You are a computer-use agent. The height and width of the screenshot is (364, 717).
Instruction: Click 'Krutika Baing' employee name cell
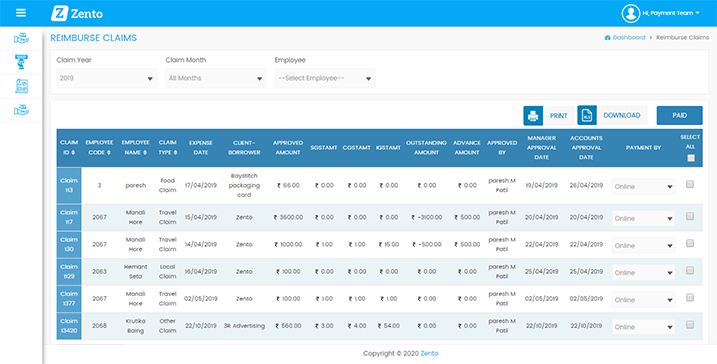pyautogui.click(x=136, y=326)
